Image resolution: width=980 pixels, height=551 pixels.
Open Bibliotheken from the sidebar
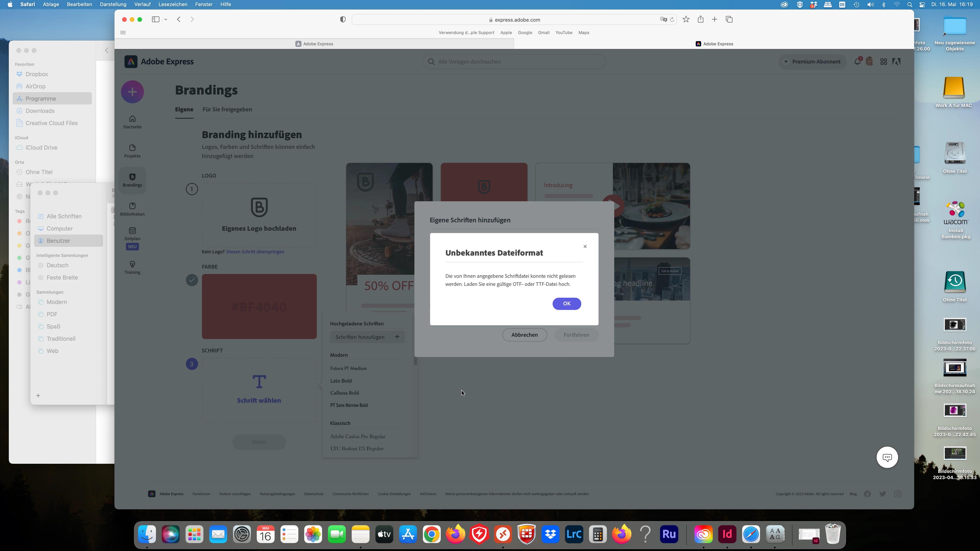(x=132, y=209)
